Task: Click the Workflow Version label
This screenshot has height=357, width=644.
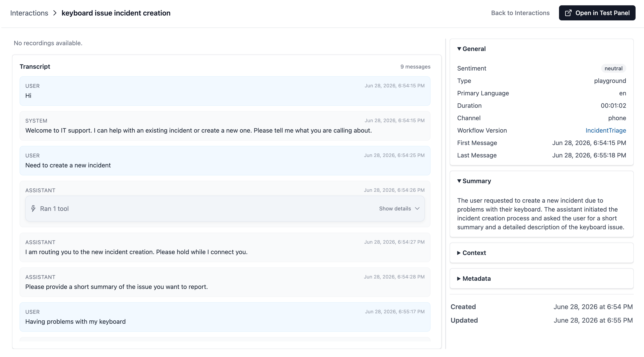Action: point(482,130)
